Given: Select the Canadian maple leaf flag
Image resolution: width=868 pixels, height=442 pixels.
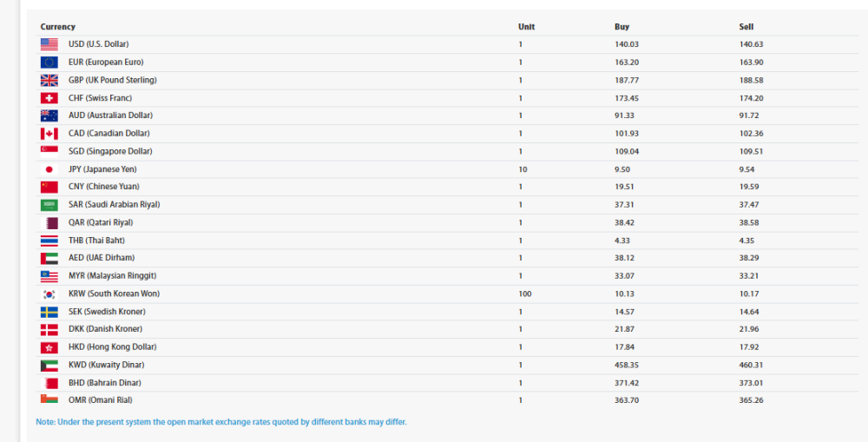Looking at the screenshot, I should (x=49, y=134).
